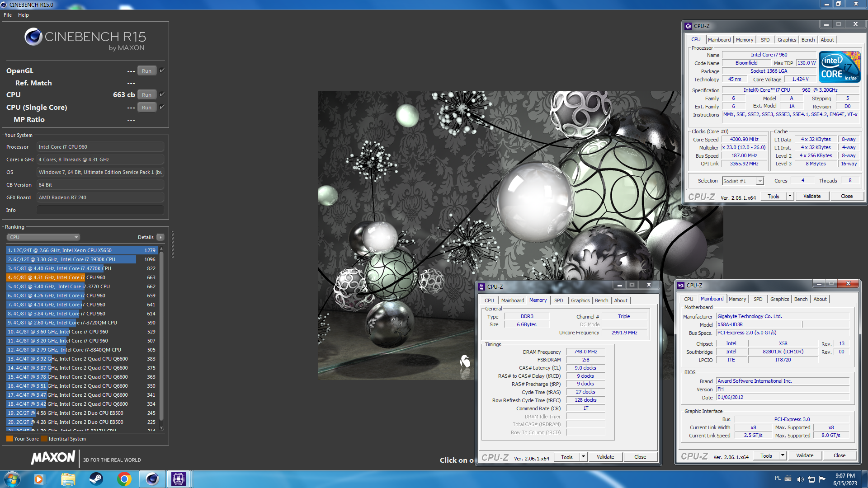Open Steam from the taskbar
The image size is (868, 488).
click(x=96, y=479)
